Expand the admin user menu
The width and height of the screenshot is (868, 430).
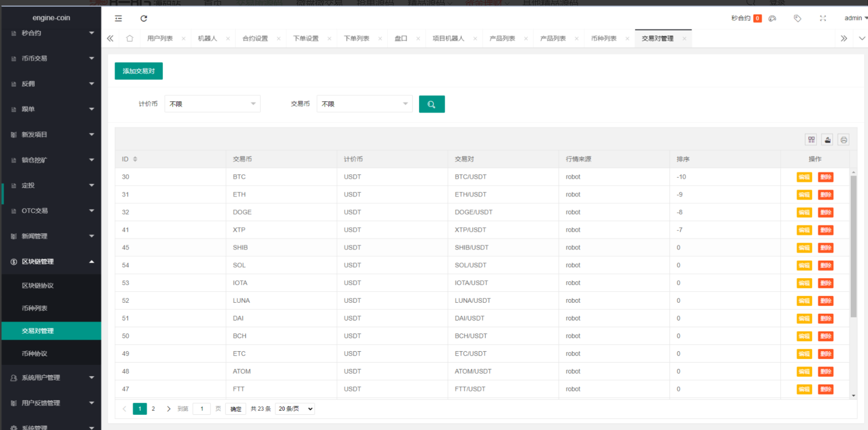coord(855,18)
